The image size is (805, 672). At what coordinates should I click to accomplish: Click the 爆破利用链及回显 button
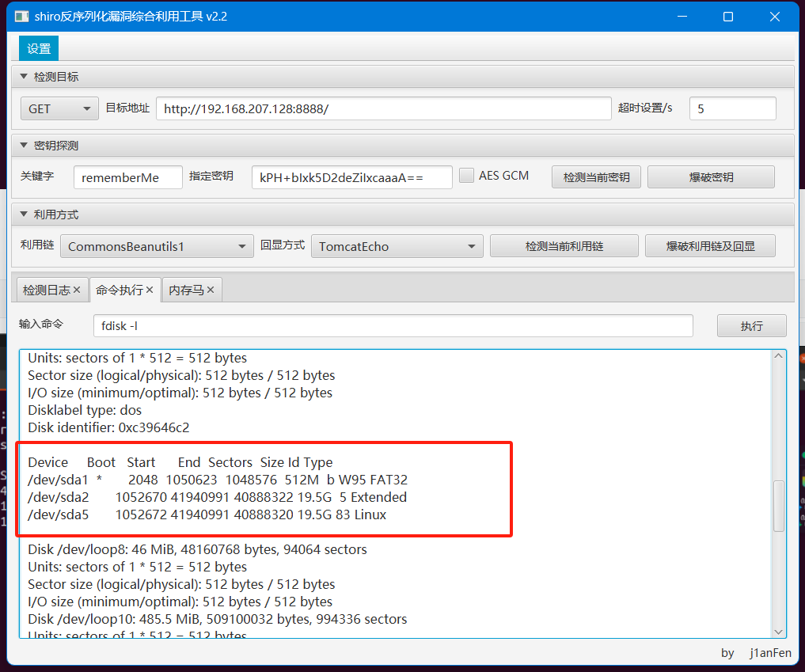click(x=711, y=246)
